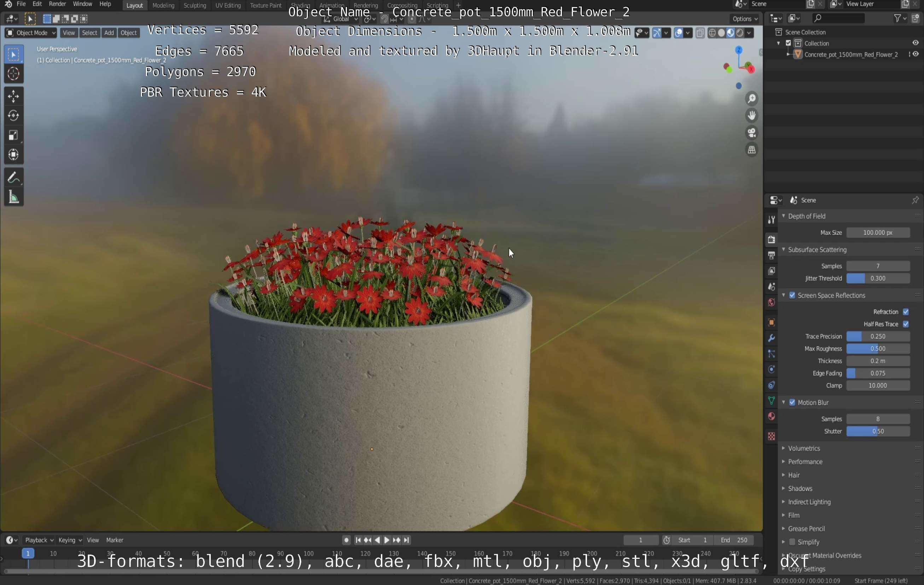Open the Window menu

[82, 4]
